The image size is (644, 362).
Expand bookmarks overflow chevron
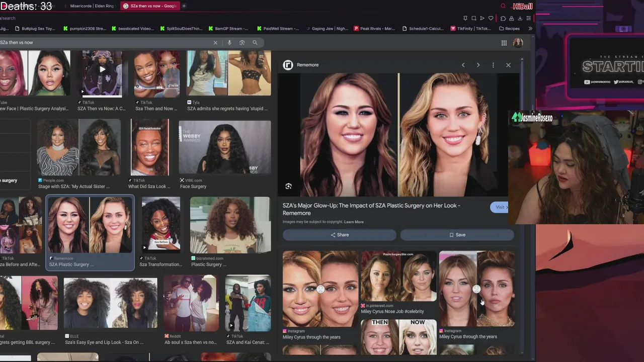tap(530, 29)
